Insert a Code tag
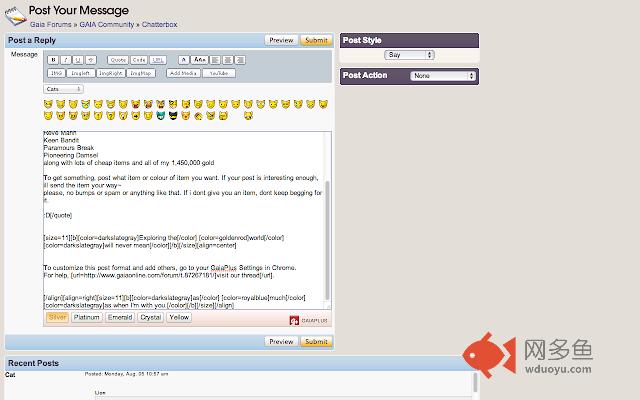 coord(139,60)
